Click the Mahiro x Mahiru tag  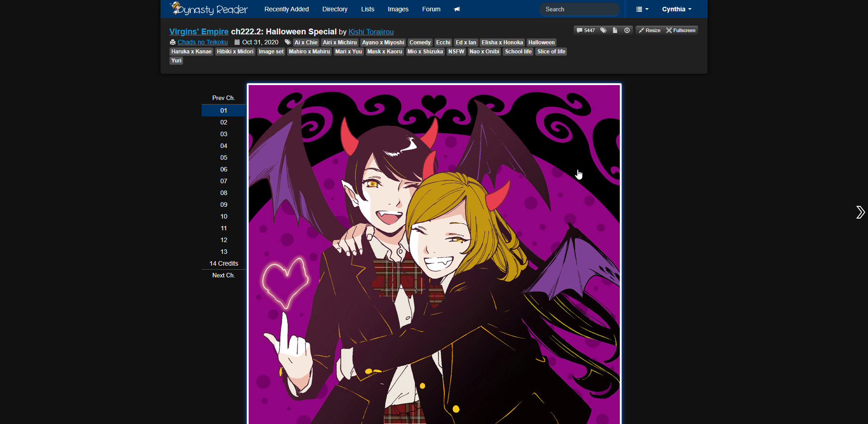pyautogui.click(x=309, y=52)
